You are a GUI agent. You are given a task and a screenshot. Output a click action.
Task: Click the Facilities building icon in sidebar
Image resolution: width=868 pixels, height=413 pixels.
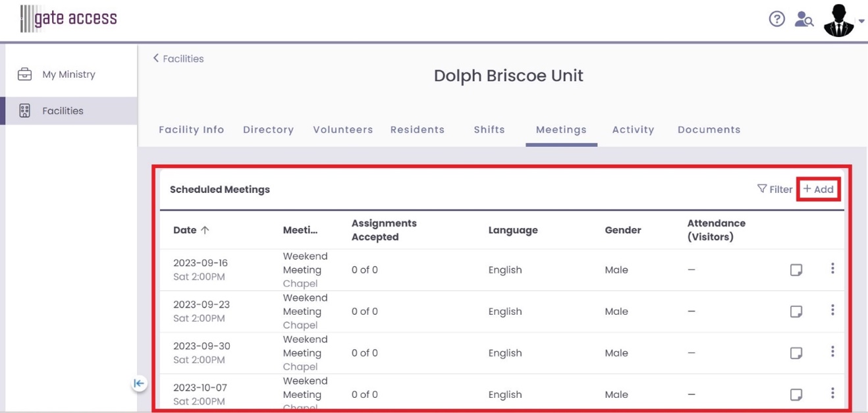click(x=24, y=111)
